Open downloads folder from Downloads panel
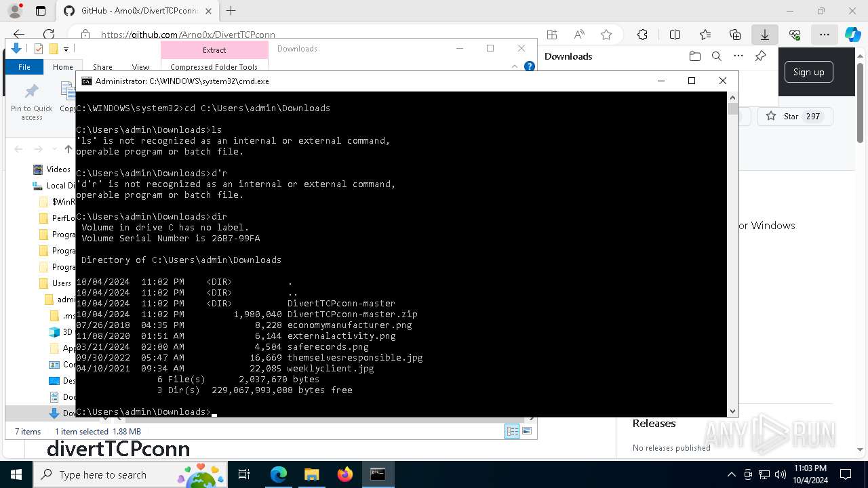The image size is (868, 488). pyautogui.click(x=694, y=56)
